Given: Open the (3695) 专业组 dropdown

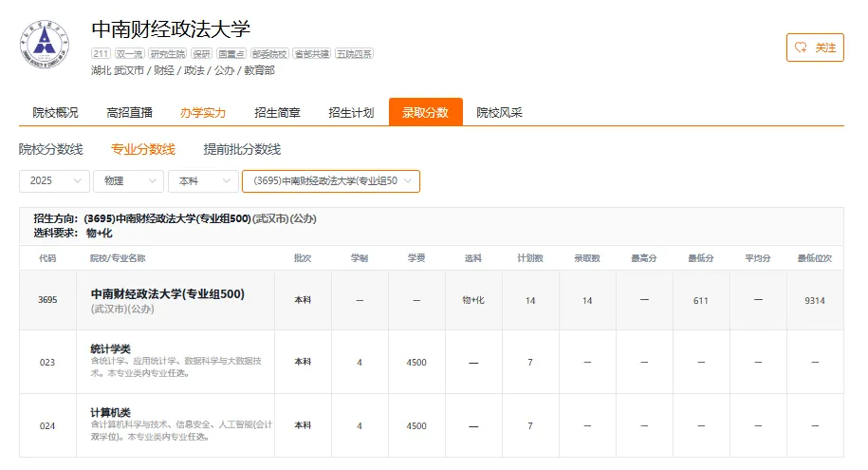Looking at the screenshot, I should click(x=331, y=181).
